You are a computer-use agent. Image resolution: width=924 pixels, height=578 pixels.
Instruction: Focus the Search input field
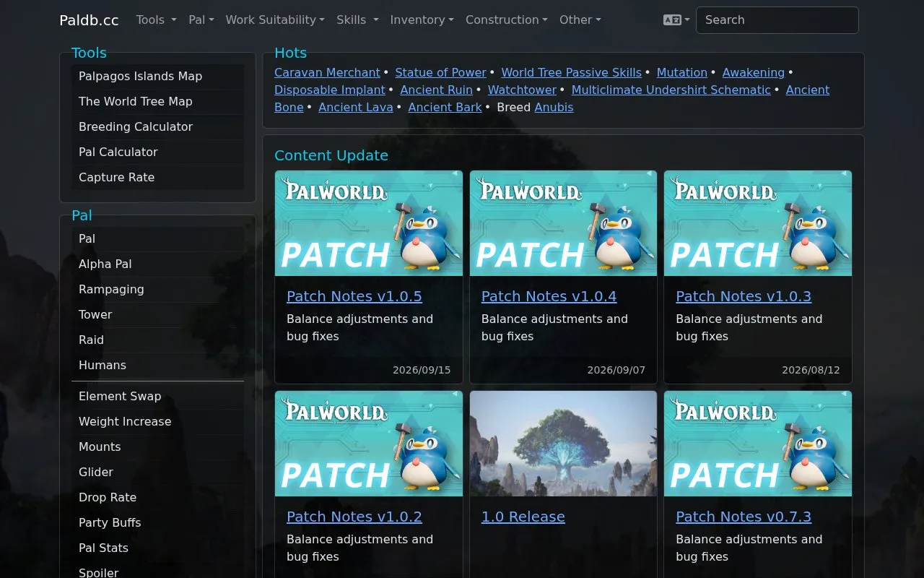coord(777,20)
